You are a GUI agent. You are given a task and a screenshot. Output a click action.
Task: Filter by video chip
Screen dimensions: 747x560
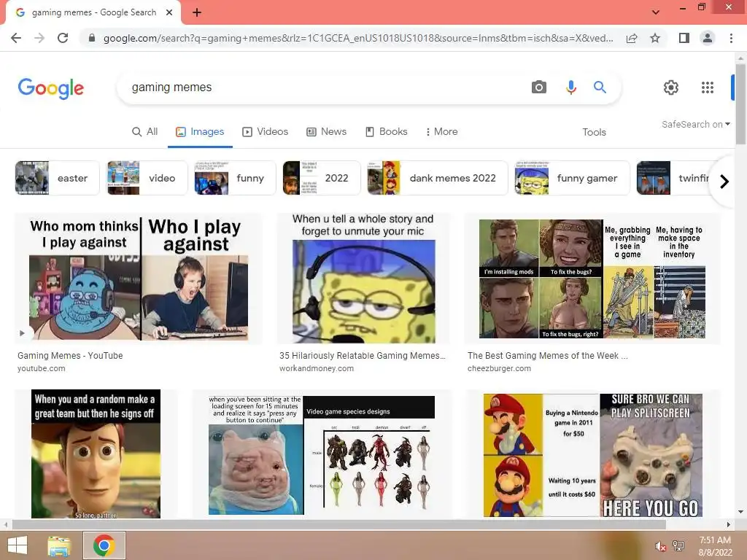(147, 178)
